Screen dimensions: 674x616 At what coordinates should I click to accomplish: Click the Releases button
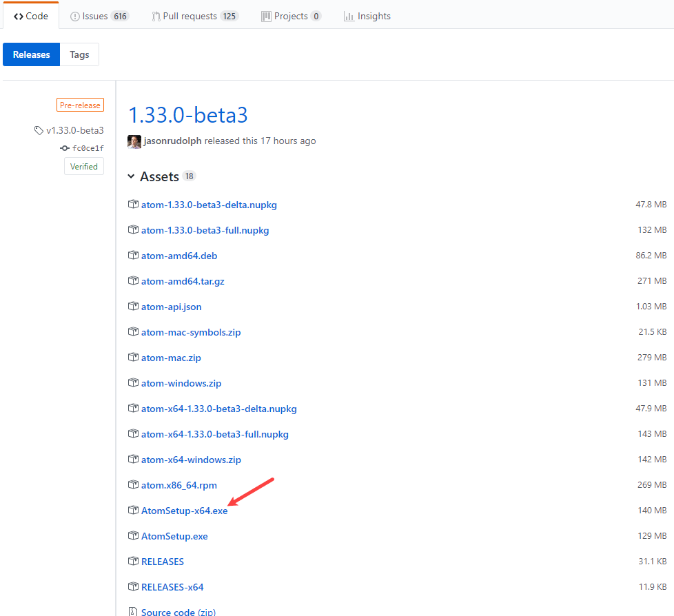click(32, 54)
